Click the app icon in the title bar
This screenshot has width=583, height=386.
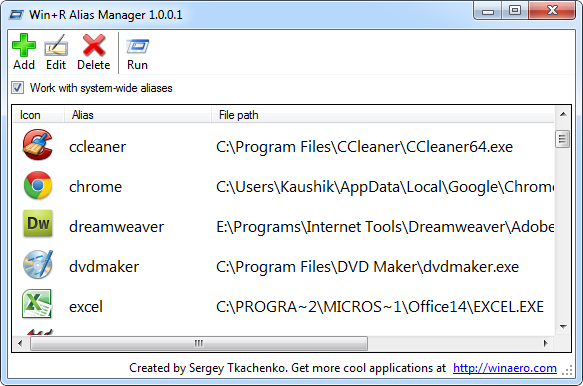(x=16, y=15)
